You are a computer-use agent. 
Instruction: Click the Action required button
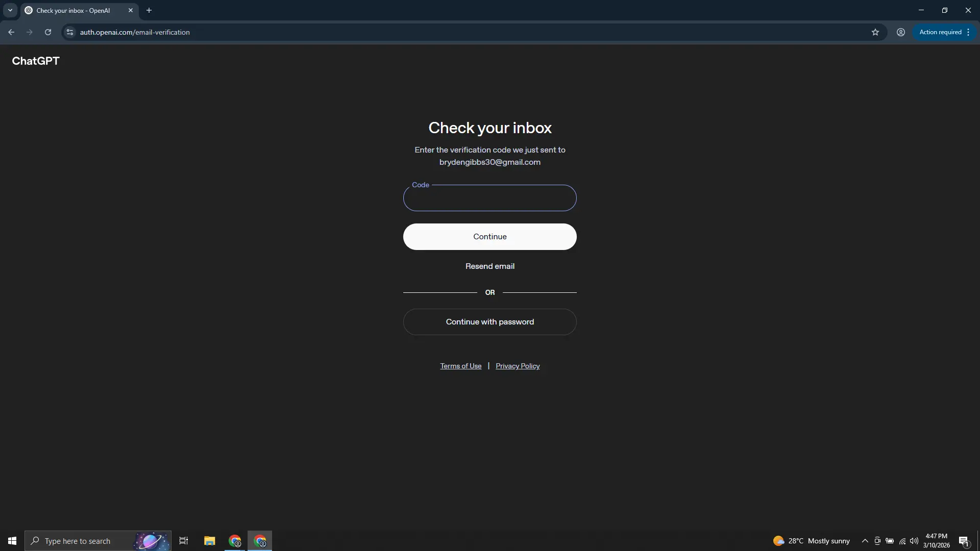tap(940, 32)
